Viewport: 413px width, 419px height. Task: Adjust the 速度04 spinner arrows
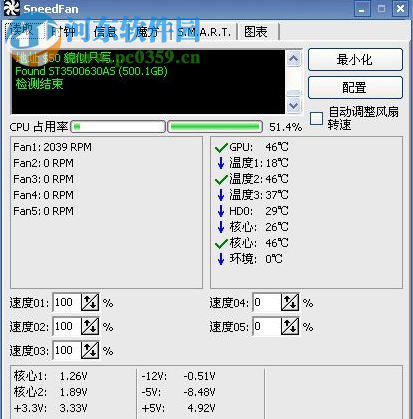point(290,302)
